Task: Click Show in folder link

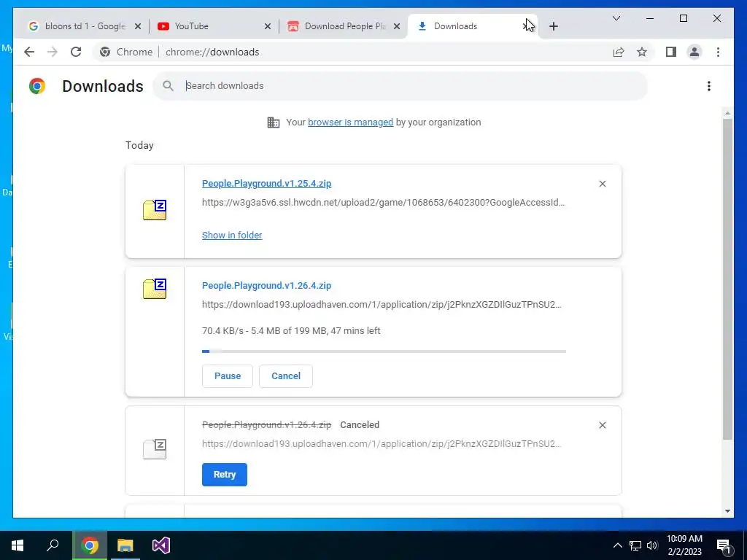Action: click(x=232, y=236)
